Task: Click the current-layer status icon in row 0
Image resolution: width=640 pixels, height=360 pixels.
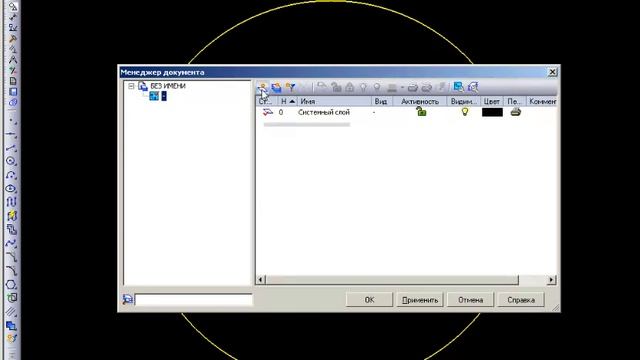Action: 267,112
